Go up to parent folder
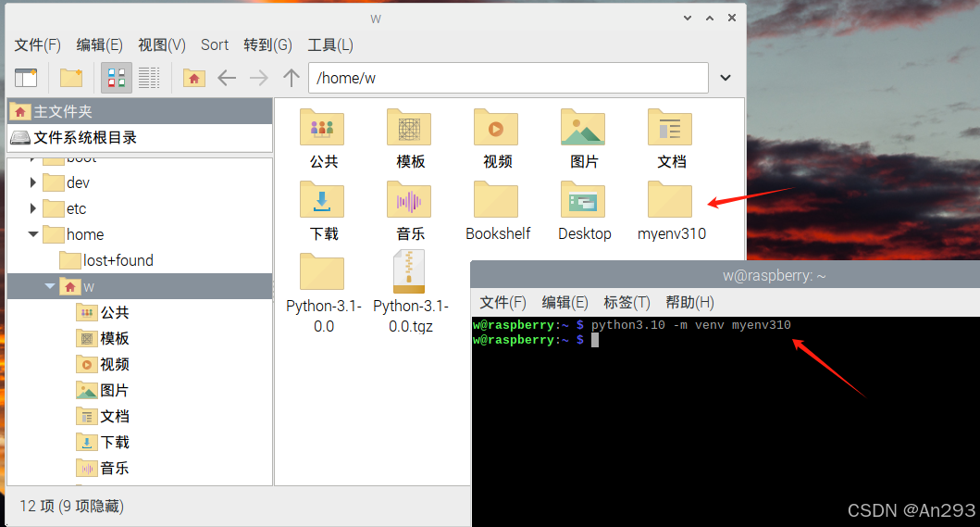Screen dimensions: 980x527 click(x=291, y=78)
